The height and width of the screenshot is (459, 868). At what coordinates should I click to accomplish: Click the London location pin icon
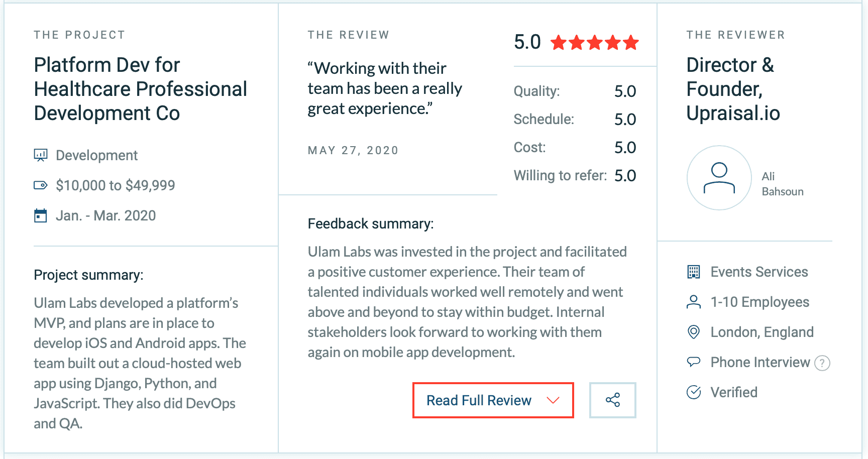693,332
